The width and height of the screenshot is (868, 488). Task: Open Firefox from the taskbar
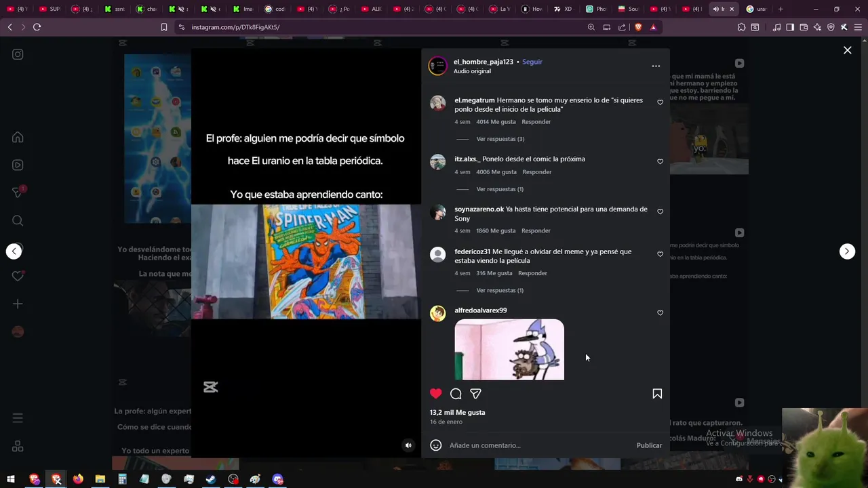click(78, 479)
